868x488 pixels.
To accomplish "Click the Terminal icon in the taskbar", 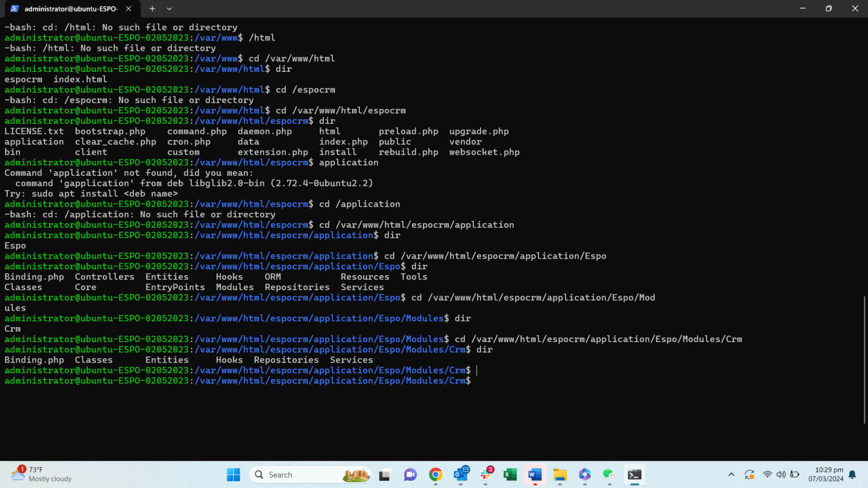I will pos(635,475).
